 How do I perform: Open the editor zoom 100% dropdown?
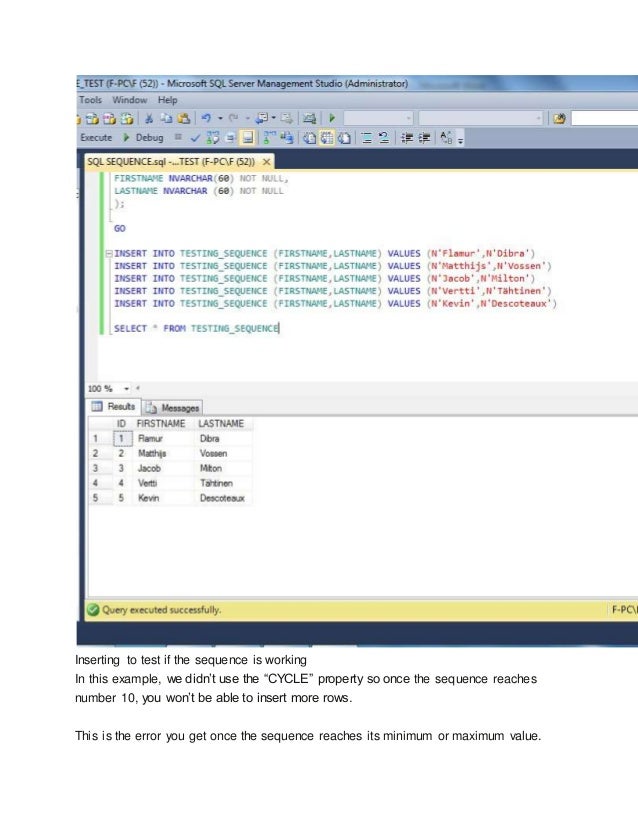[x=126, y=388]
